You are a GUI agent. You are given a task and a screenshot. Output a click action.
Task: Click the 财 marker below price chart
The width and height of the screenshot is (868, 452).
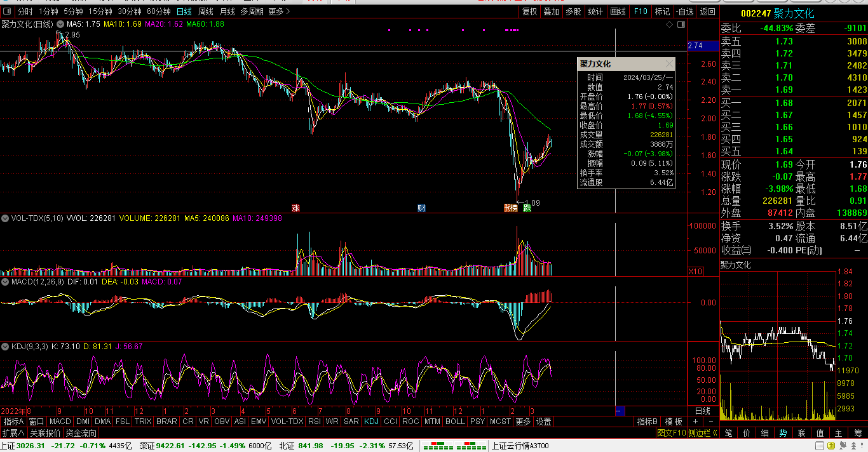point(421,208)
